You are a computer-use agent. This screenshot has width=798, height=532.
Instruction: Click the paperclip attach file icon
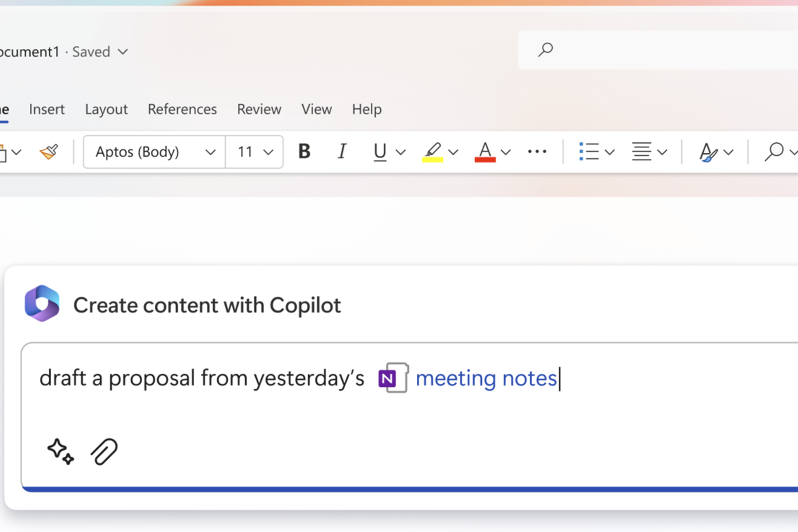(x=104, y=452)
